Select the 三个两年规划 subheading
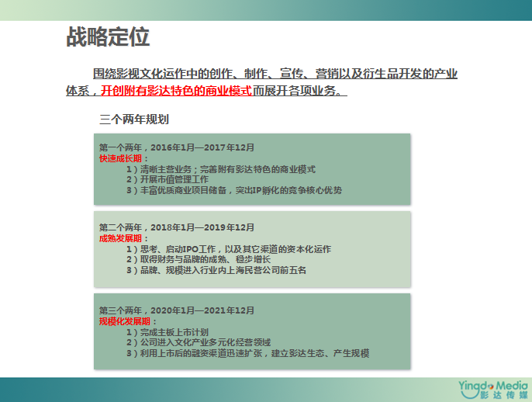The width and height of the screenshot is (532, 402). click(134, 120)
